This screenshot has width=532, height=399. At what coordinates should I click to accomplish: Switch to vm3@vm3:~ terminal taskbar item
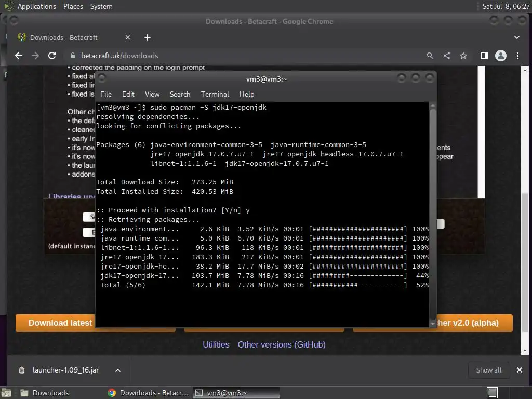click(236, 393)
